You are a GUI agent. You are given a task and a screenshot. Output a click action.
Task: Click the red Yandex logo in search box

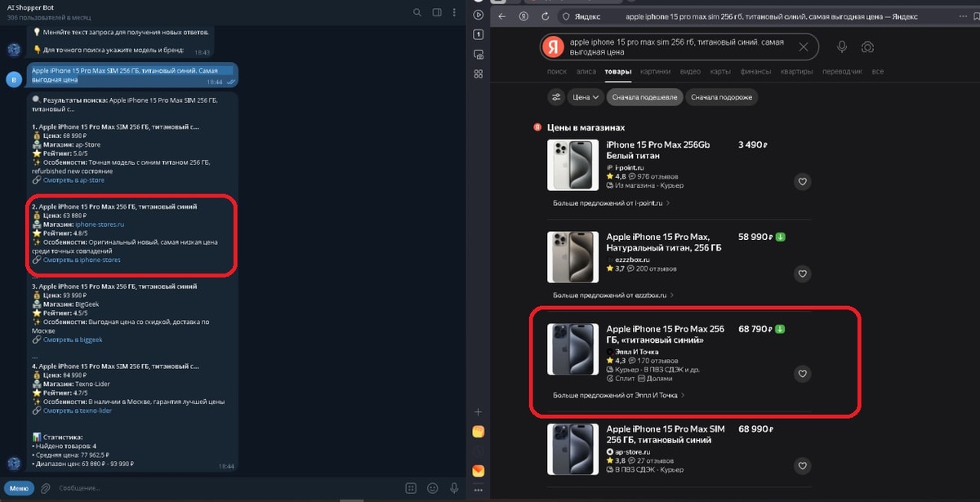[x=555, y=47]
